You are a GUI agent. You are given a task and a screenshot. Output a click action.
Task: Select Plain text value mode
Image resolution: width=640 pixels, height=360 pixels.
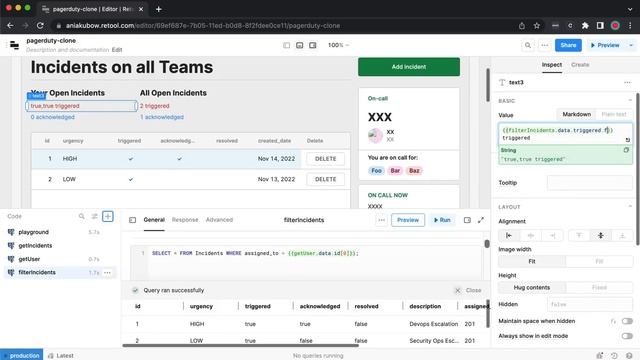613,114
